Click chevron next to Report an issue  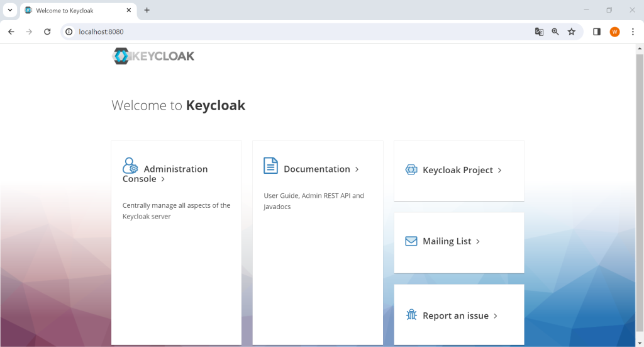[496, 316]
